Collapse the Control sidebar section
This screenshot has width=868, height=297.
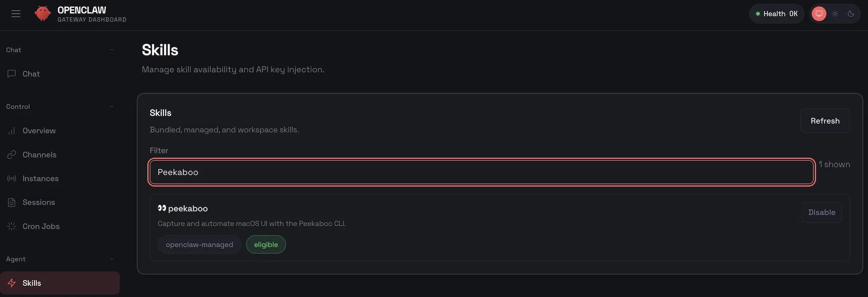[112, 107]
